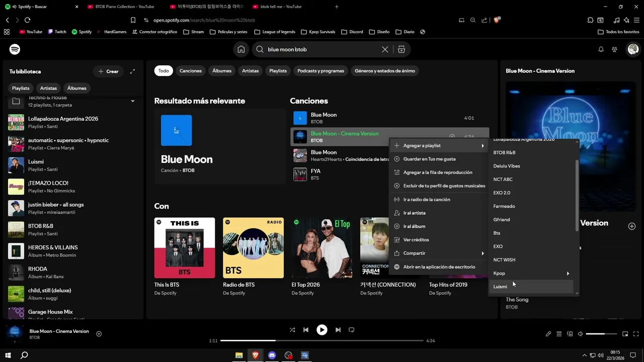Open Windows Start menu

(8, 355)
